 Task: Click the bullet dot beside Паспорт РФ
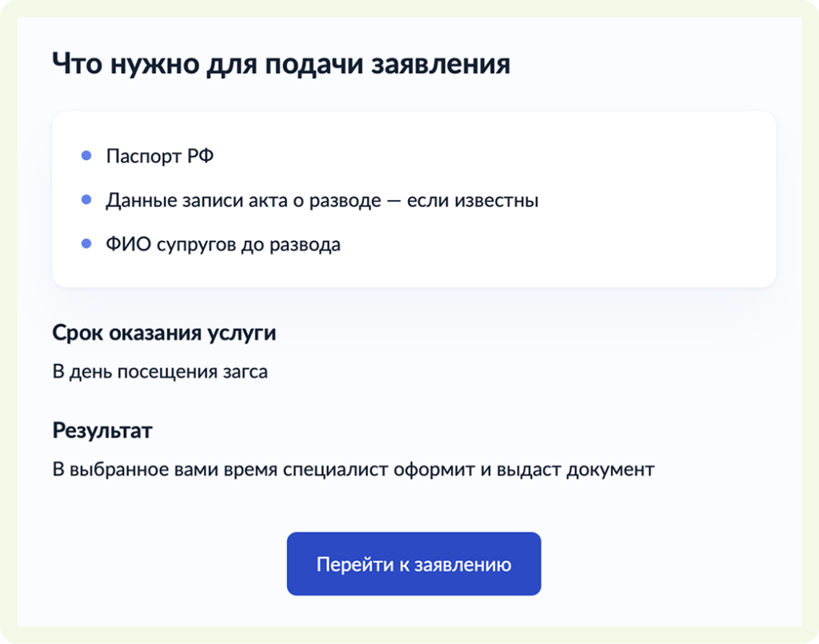86,155
